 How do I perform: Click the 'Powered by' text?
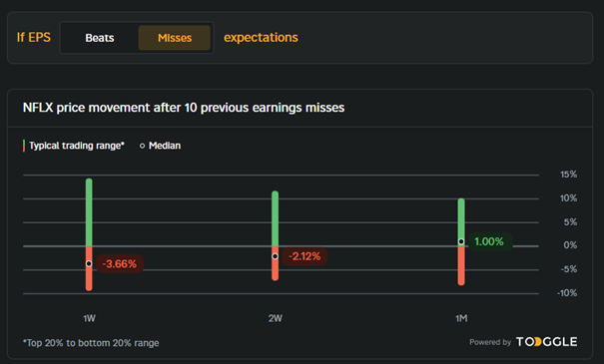[x=490, y=342]
